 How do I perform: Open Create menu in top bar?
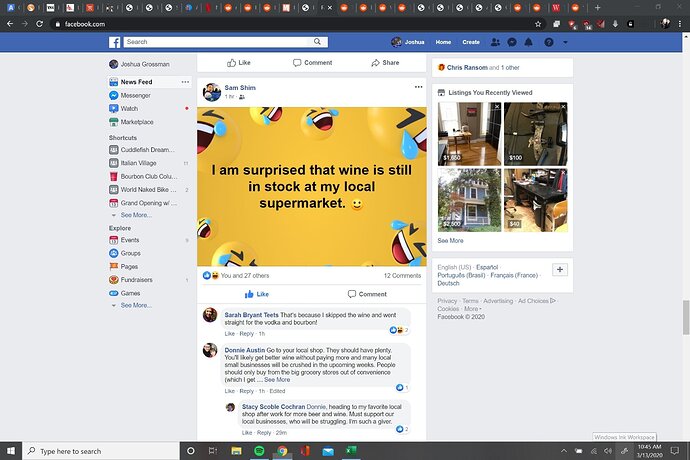[471, 42]
